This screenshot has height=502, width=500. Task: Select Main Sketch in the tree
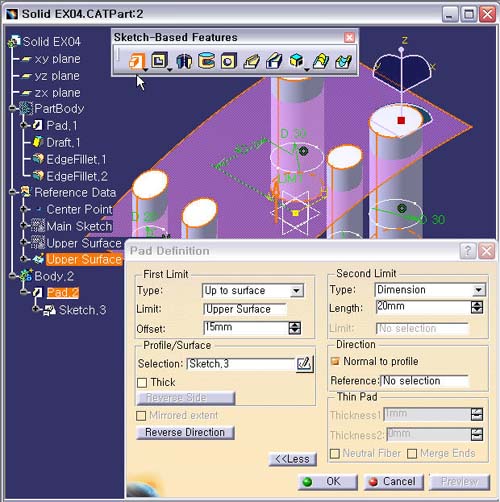pos(79,226)
